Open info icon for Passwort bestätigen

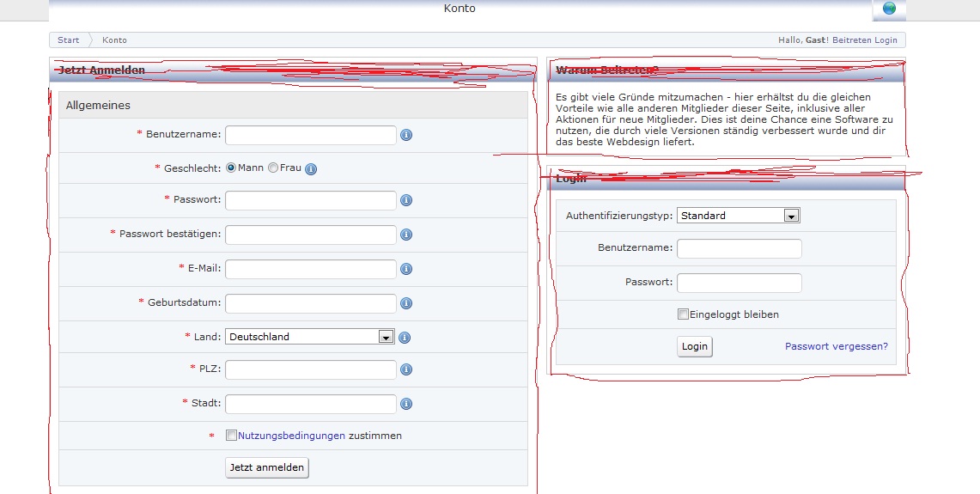(406, 235)
